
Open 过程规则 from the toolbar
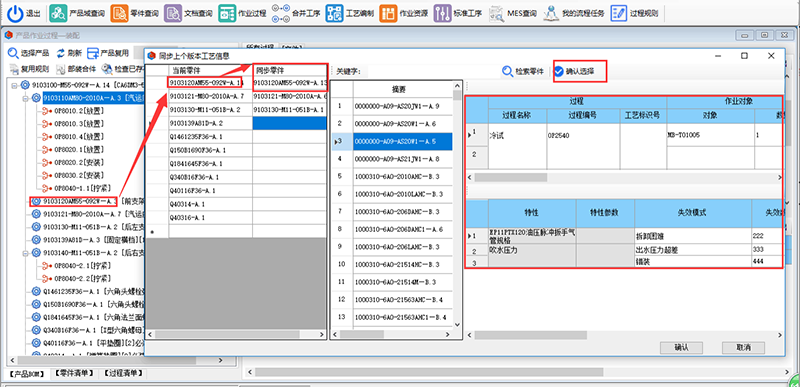(634, 13)
